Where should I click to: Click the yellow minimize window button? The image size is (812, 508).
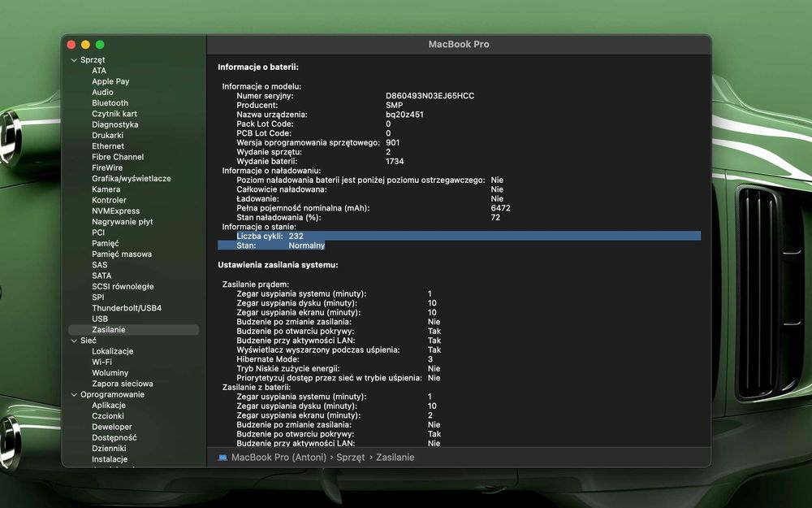pos(85,45)
